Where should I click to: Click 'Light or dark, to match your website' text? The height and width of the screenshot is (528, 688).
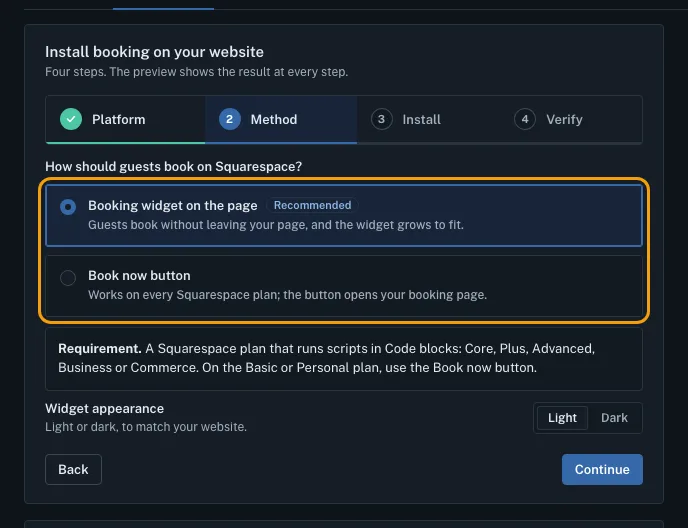pyautogui.click(x=146, y=427)
